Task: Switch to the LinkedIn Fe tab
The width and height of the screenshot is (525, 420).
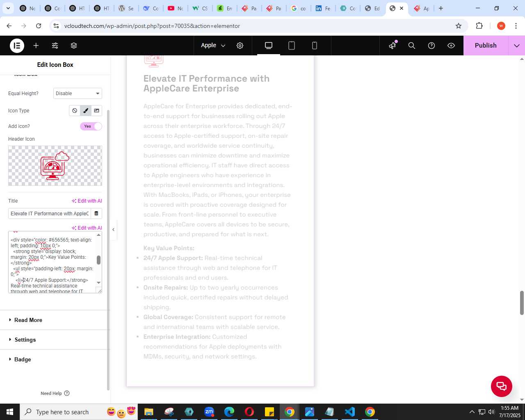Action: point(323,8)
